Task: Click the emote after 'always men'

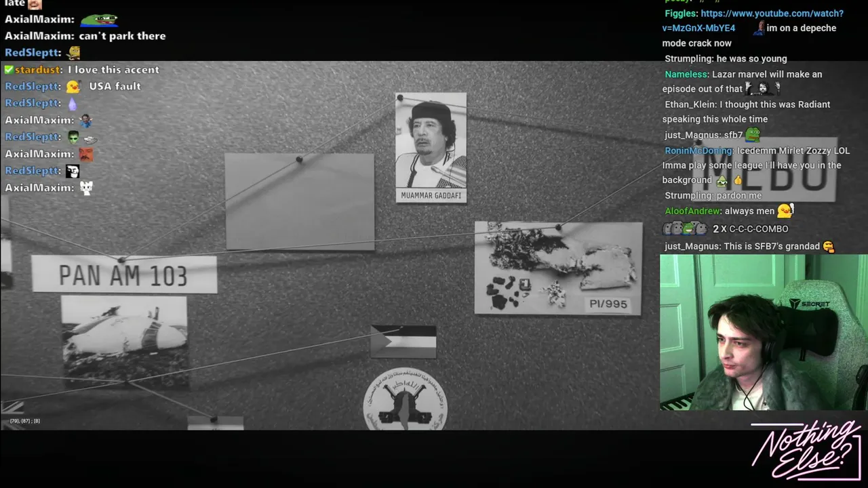Action: (785, 211)
